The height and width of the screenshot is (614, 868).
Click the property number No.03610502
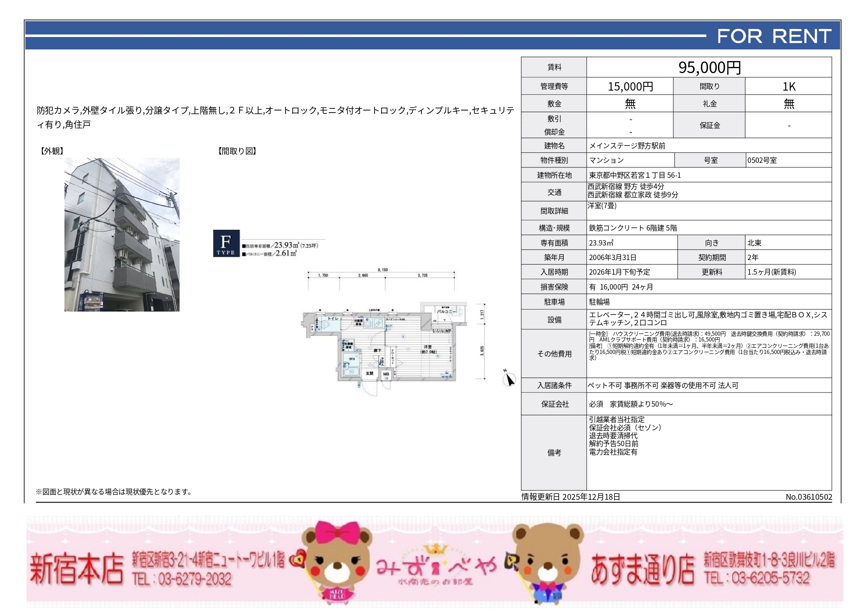coord(809,497)
